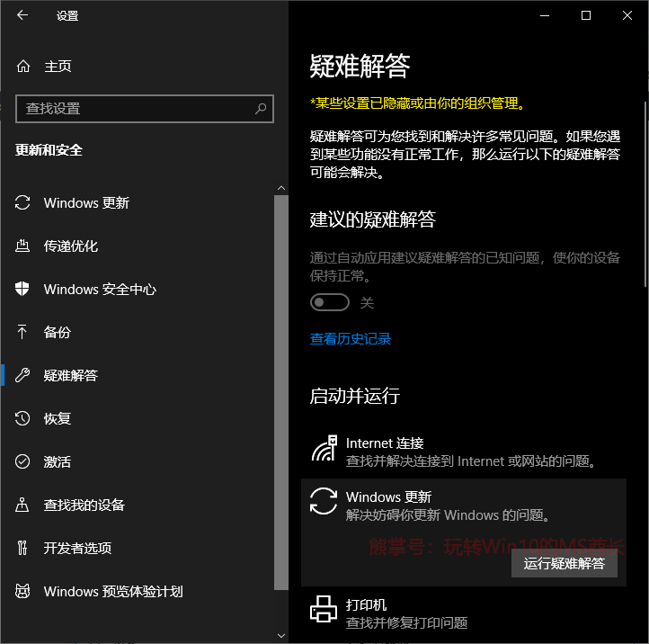Click the Internet 连接 troubleshooter icon
Screen dimensions: 649x644
coord(324,448)
